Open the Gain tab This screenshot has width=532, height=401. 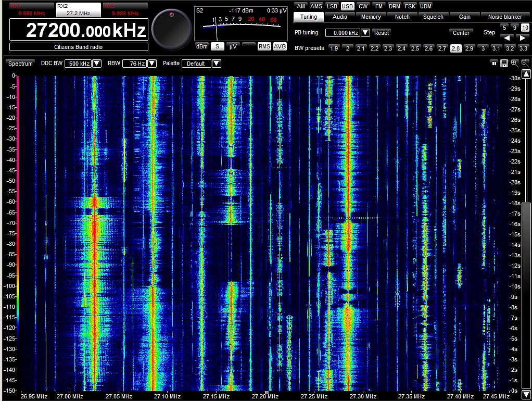tap(464, 17)
